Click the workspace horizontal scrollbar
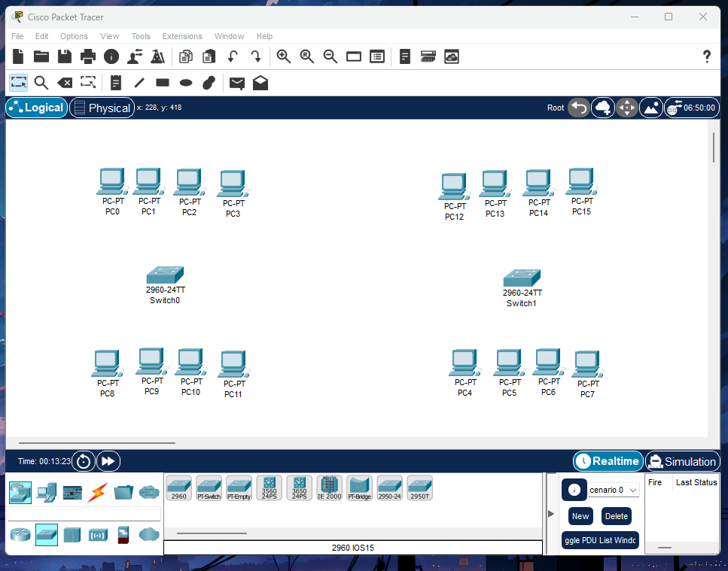Image resolution: width=728 pixels, height=571 pixels. 96,443
